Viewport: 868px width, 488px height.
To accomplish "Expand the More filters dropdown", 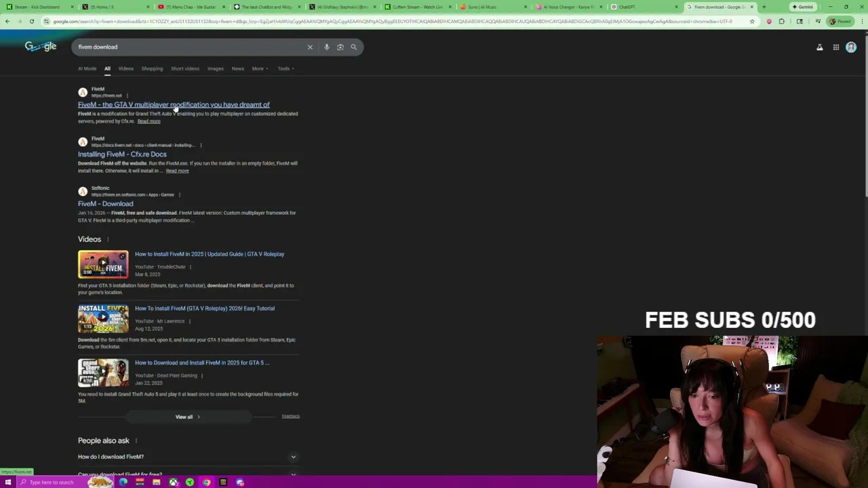I will [x=260, y=68].
